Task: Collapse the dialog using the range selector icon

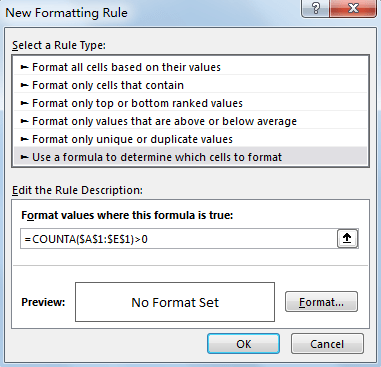Action: click(x=347, y=238)
